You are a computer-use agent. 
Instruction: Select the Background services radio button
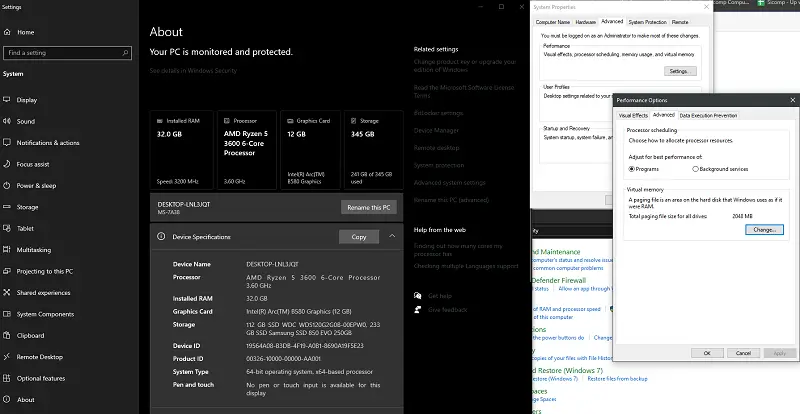click(x=695, y=169)
